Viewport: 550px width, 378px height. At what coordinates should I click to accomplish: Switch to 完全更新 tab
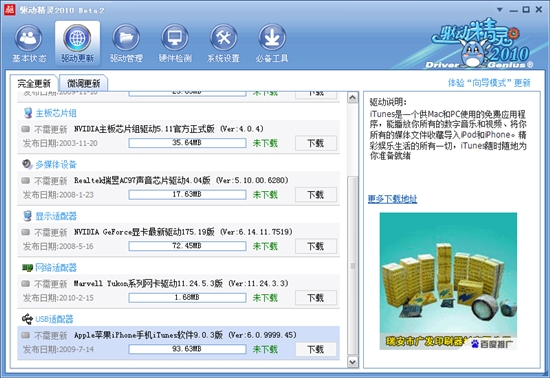[34, 83]
